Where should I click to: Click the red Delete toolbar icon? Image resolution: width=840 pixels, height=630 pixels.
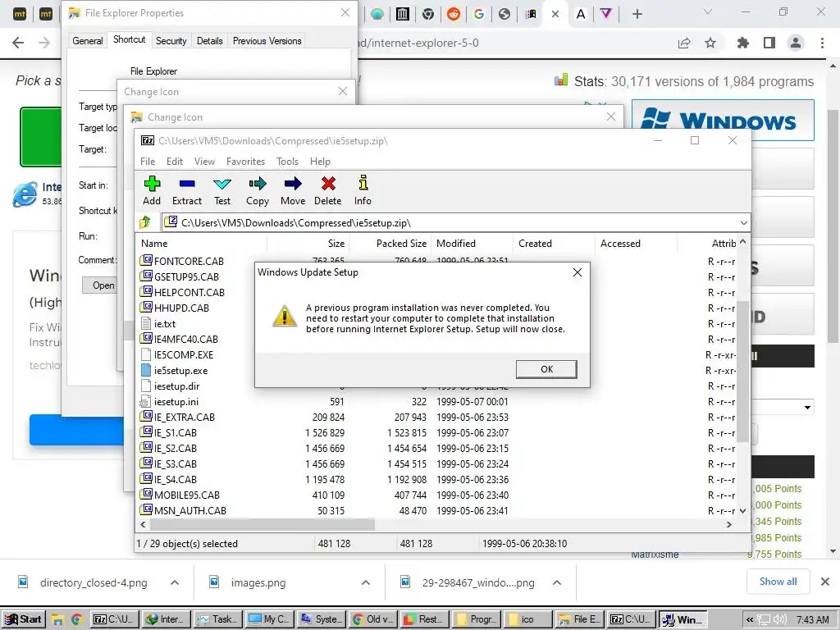click(328, 190)
